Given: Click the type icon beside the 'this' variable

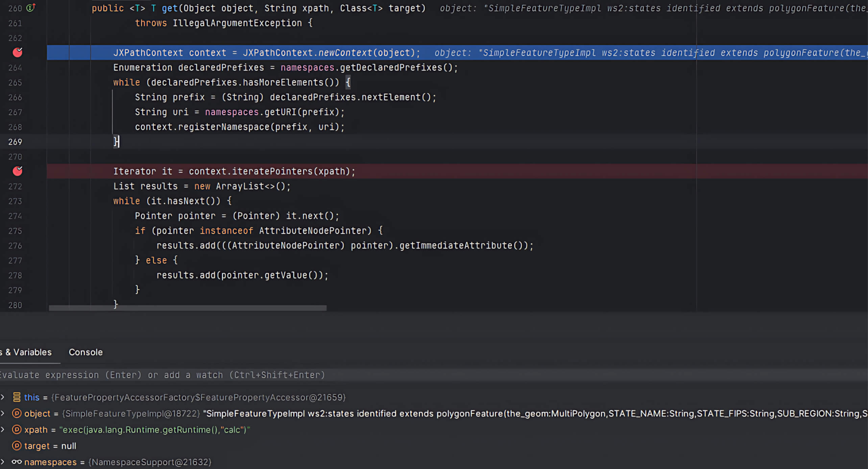Looking at the screenshot, I should (17, 397).
